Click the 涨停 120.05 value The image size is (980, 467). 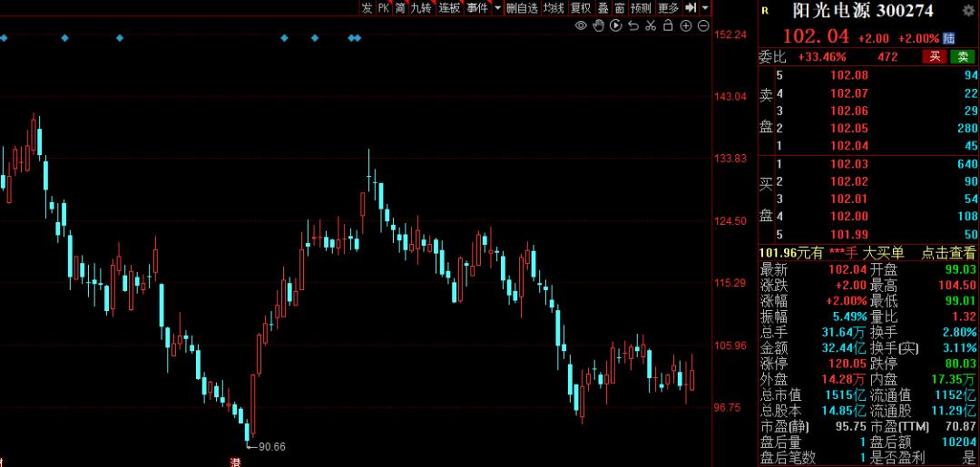click(x=848, y=364)
